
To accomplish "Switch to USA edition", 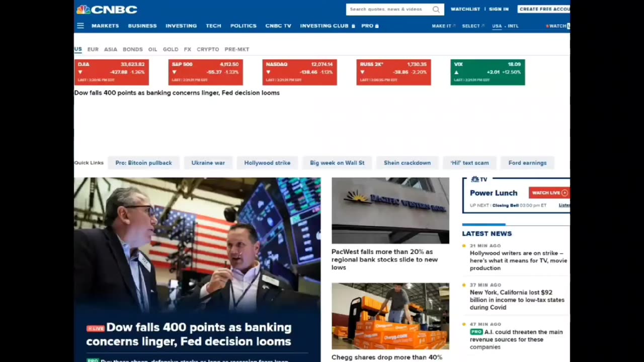I will 497,26.
